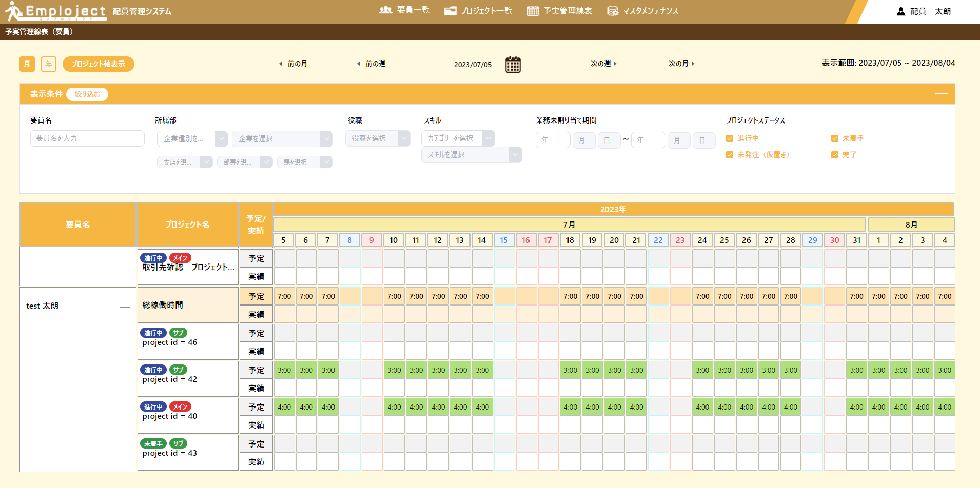Click the 要員名を入力 text field
The image size is (980, 488).
click(x=87, y=138)
